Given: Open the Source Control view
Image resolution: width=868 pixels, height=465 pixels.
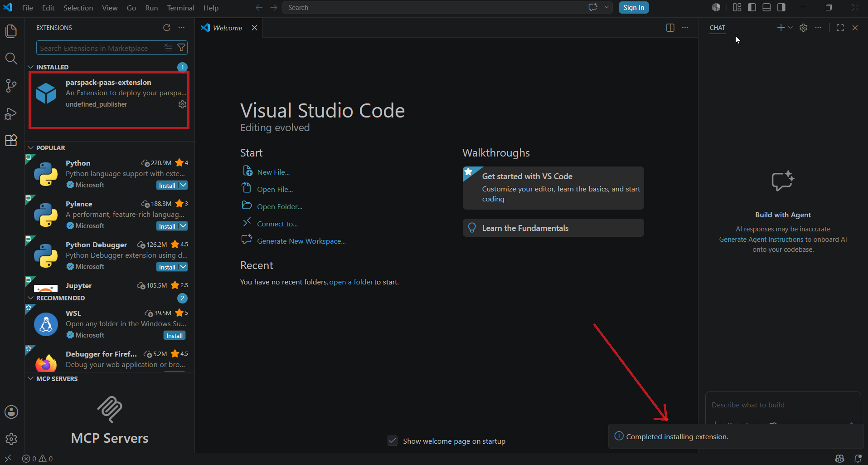Looking at the screenshot, I should [11, 86].
